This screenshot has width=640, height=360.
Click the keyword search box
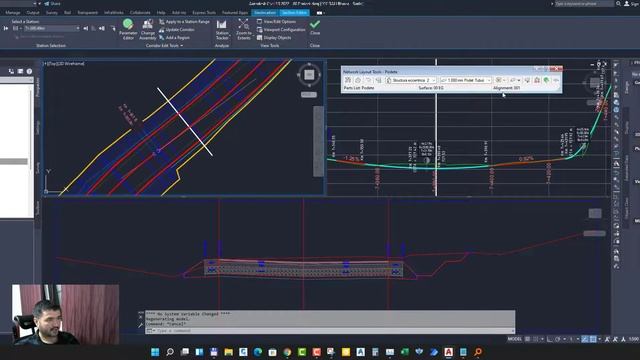pyautogui.click(x=584, y=4)
